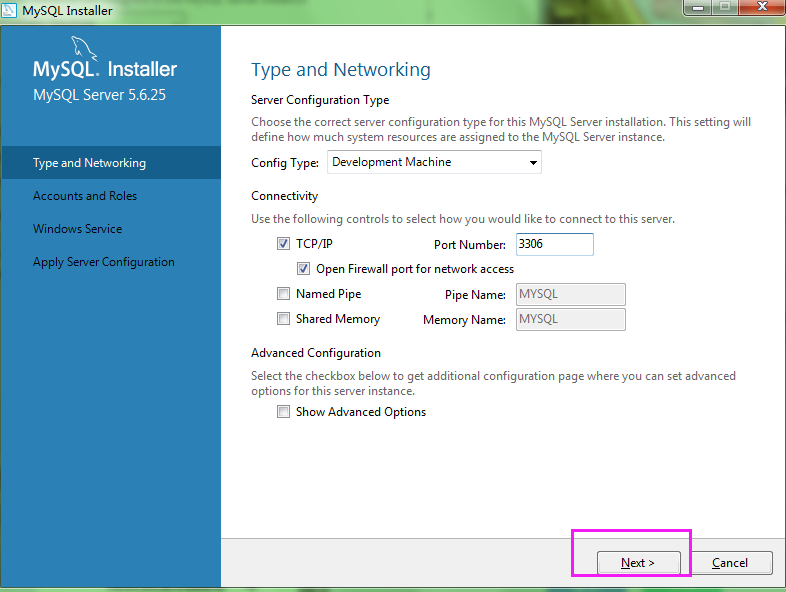Close the MySQL Installer window
Image resolution: width=786 pixels, height=592 pixels.
click(x=761, y=7)
